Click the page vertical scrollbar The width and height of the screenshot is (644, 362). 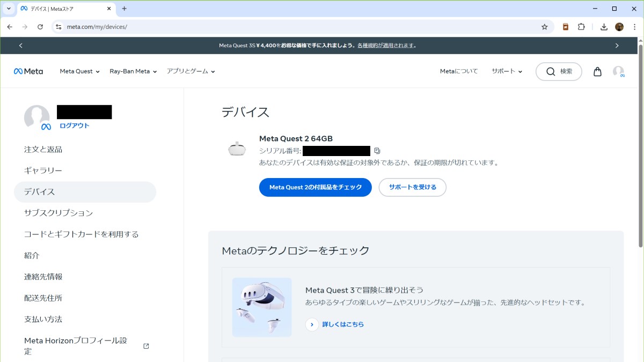point(640,145)
